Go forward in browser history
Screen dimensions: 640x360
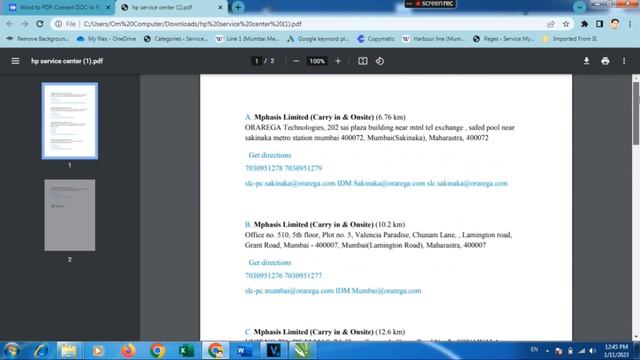click(24, 24)
